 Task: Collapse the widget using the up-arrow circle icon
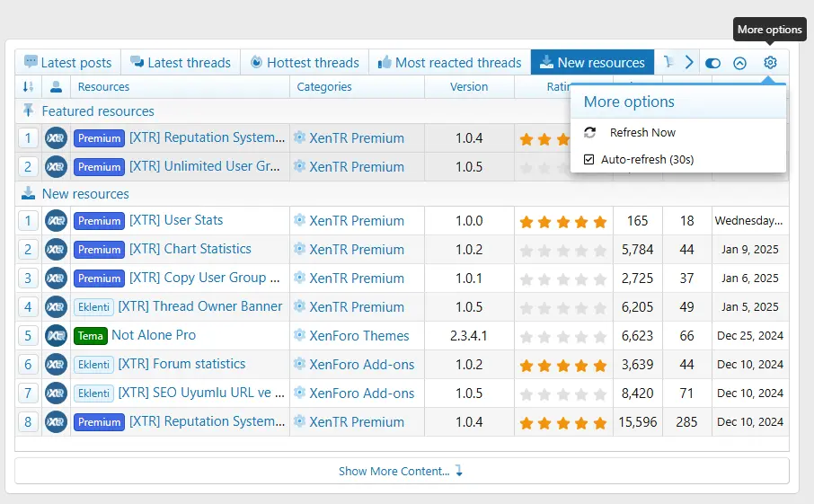pos(739,63)
